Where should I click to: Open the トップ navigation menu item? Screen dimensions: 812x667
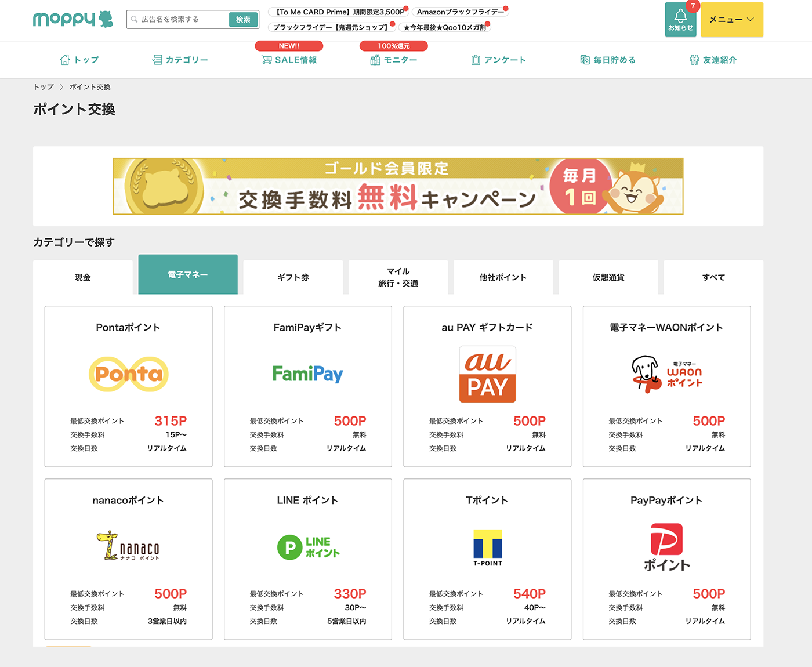point(79,60)
